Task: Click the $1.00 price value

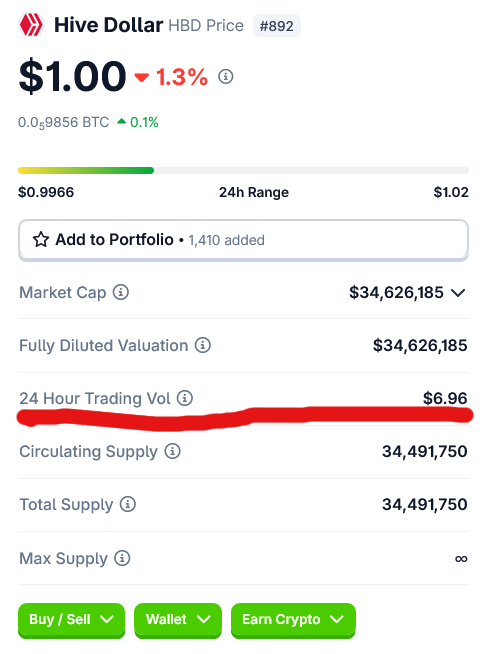Action: (x=72, y=76)
